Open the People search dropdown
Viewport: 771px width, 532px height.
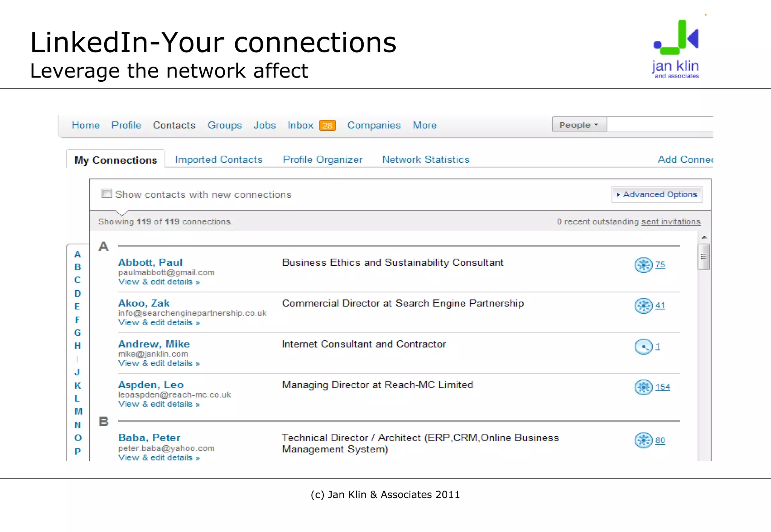click(x=579, y=125)
